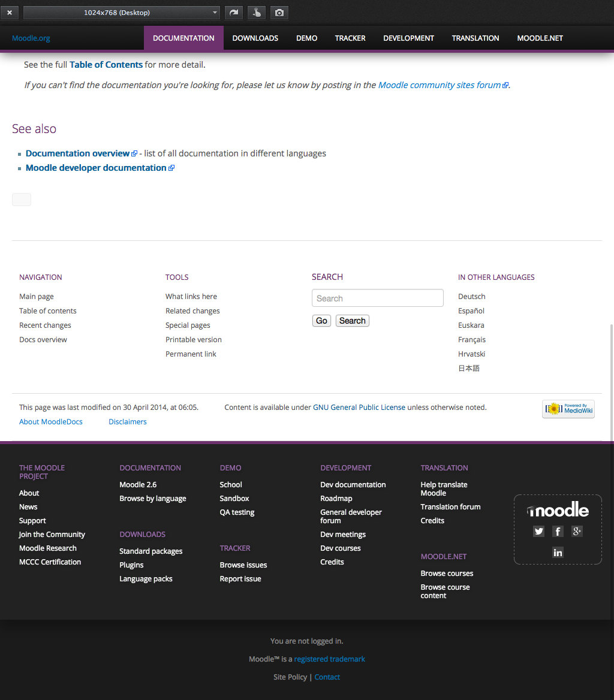The height and width of the screenshot is (700, 614).
Task: Switch to Euskara language
Action: (x=471, y=325)
